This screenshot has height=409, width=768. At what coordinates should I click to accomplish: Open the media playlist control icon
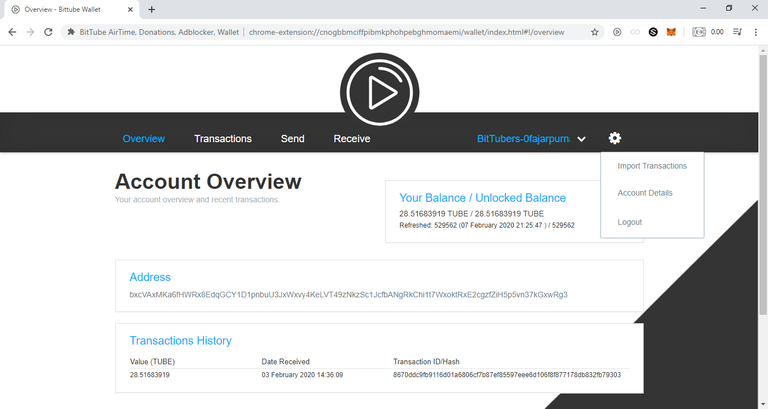[737, 32]
